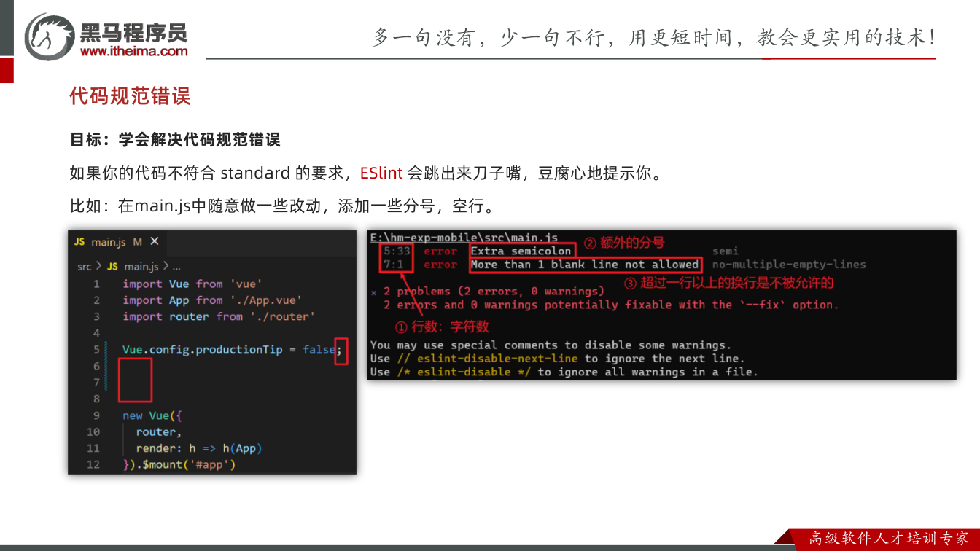This screenshot has width=980, height=551.
Task: Click More than 1 blank line not allowed
Action: tap(585, 265)
